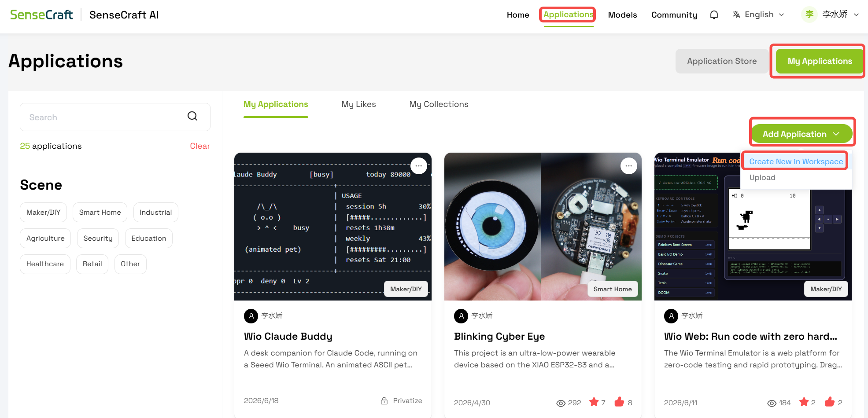Click the SenseCraft logo
This screenshot has width=868, height=418.
point(41,15)
